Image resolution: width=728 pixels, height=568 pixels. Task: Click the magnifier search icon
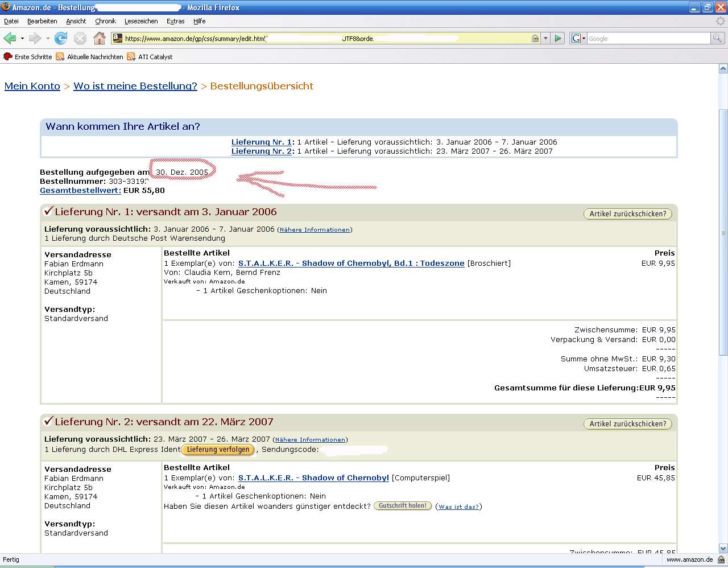[x=718, y=38]
